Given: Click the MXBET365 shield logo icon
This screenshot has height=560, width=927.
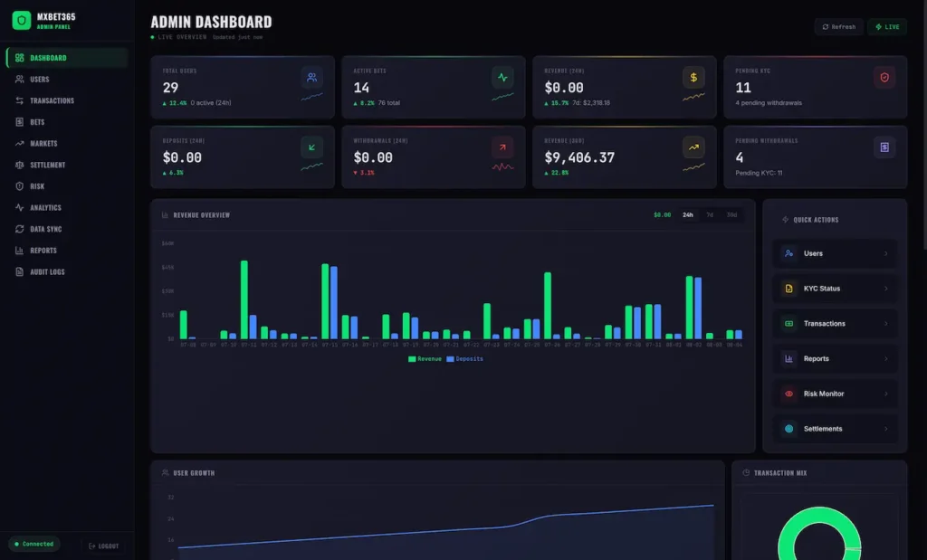Looking at the screenshot, I should point(22,21).
